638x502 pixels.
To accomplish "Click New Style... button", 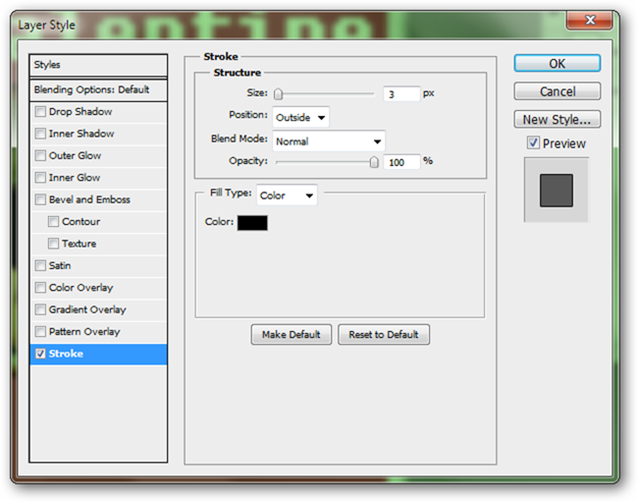I will [x=557, y=119].
